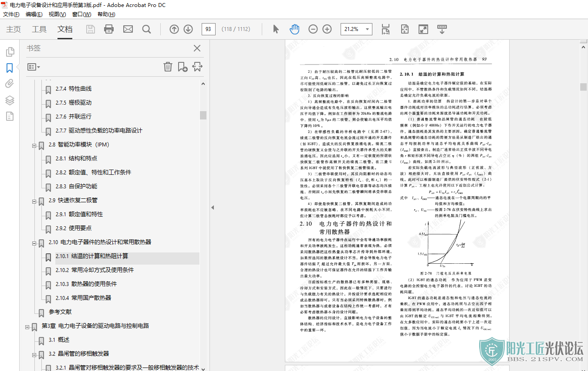Open the read mode keyboard icon
Image resolution: width=588 pixels, height=371 pixels.
click(x=442, y=29)
